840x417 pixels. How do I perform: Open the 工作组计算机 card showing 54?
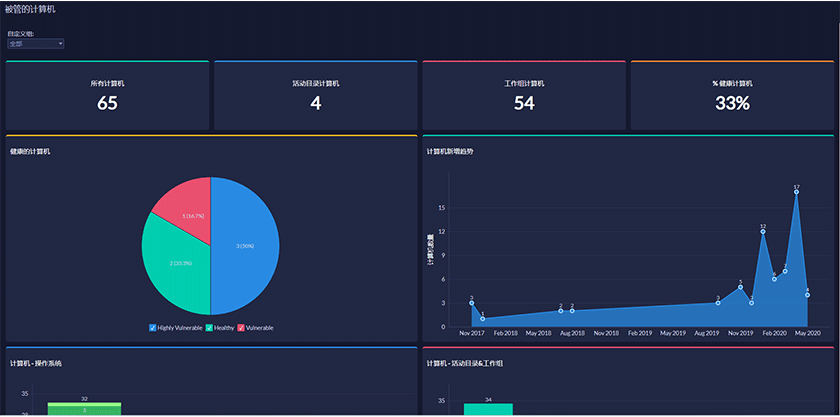click(524, 95)
